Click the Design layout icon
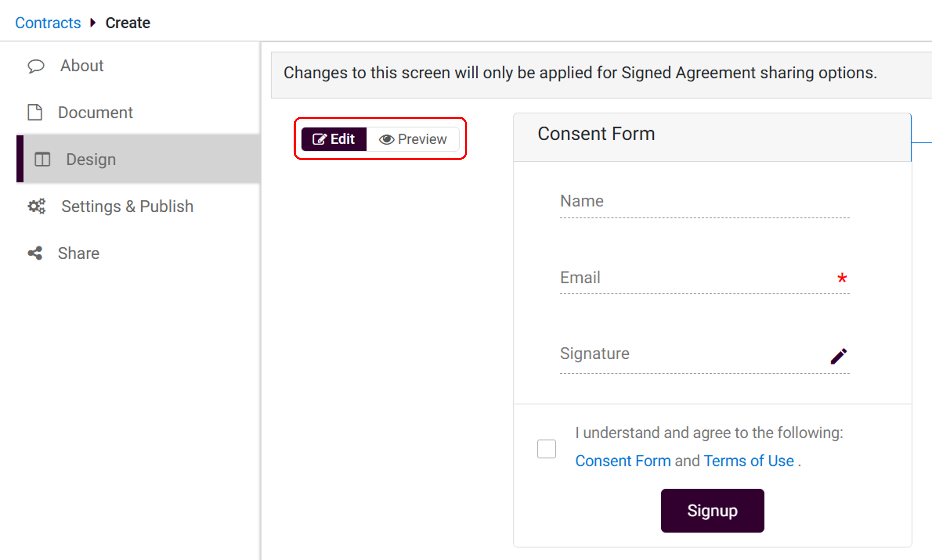The image size is (932, 560). (x=42, y=159)
